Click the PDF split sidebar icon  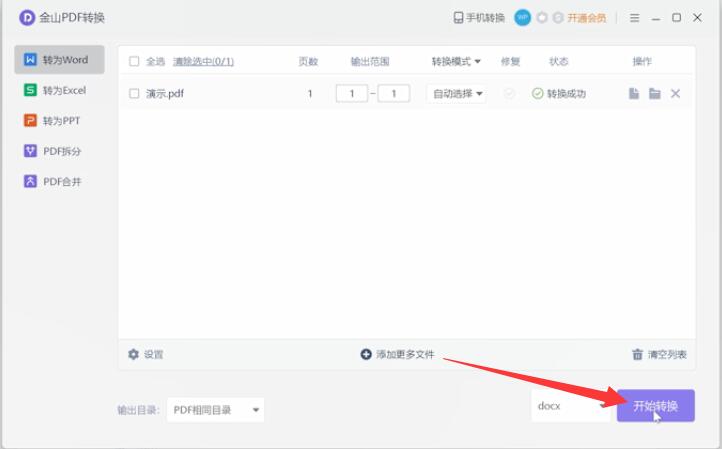30,151
